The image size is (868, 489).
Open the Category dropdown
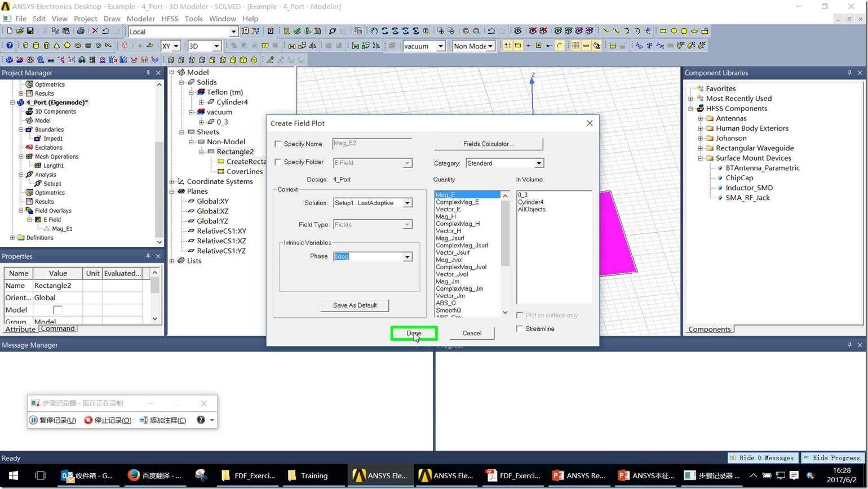539,163
